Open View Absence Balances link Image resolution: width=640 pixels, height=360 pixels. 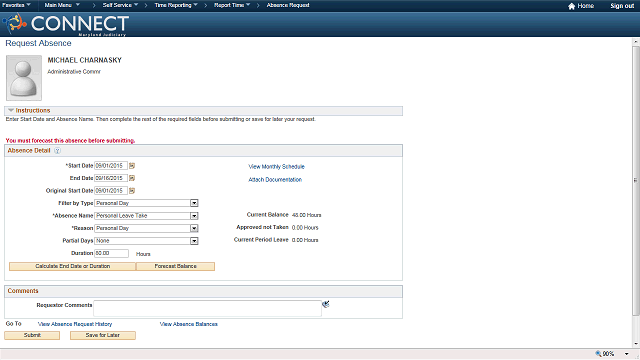pyautogui.click(x=189, y=324)
